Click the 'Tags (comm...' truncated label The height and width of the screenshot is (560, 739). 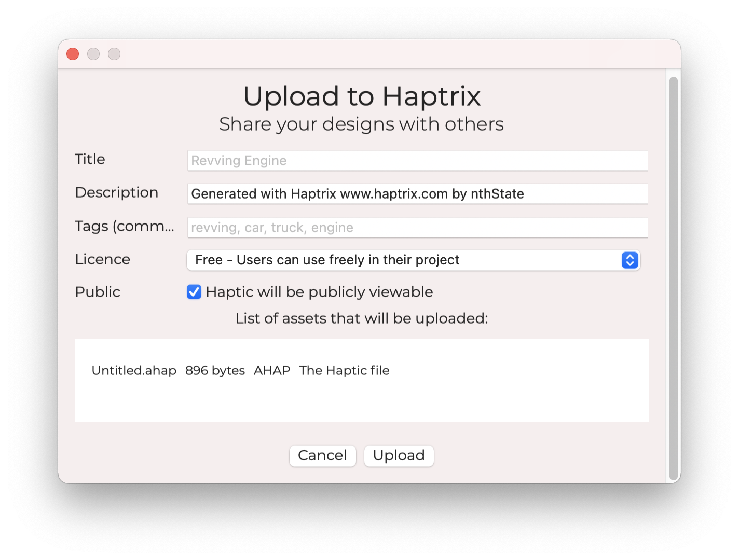(x=125, y=227)
